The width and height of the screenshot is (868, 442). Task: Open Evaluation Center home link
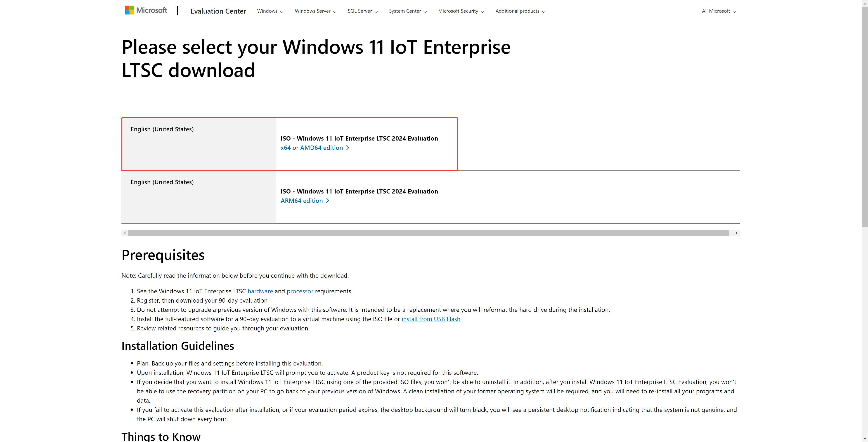(x=218, y=11)
